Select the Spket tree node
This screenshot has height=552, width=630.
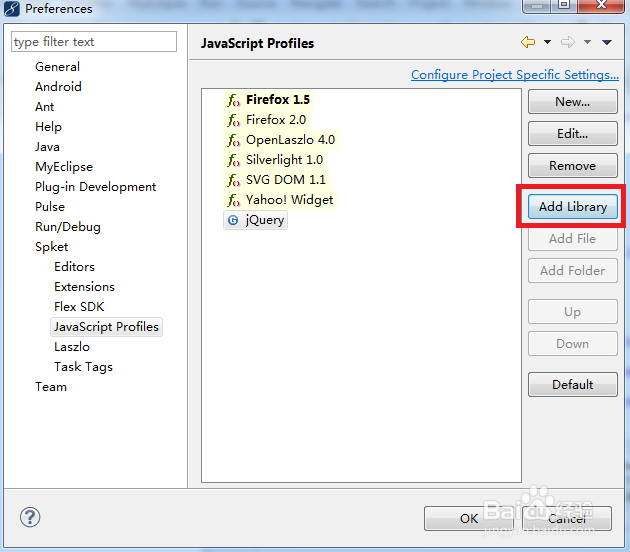tap(51, 247)
